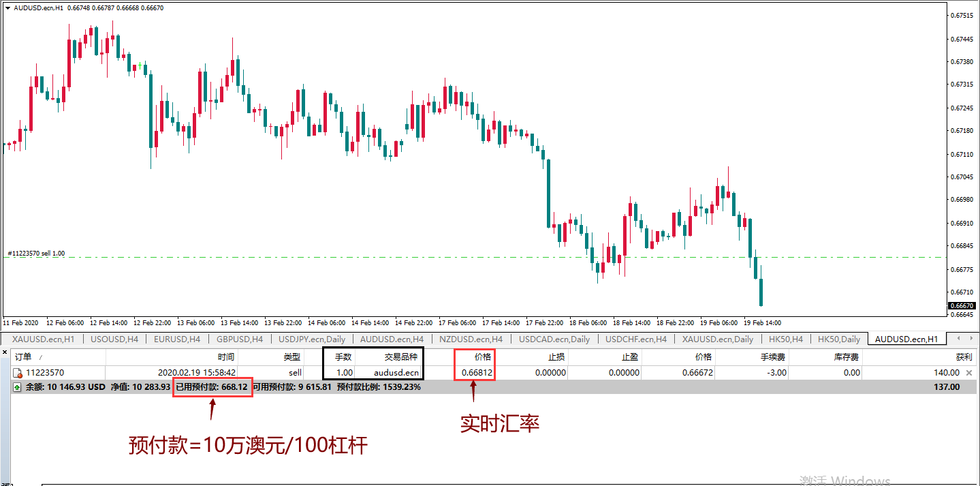
Task: Click the sell order icon beside 11223570
Action: (18, 373)
